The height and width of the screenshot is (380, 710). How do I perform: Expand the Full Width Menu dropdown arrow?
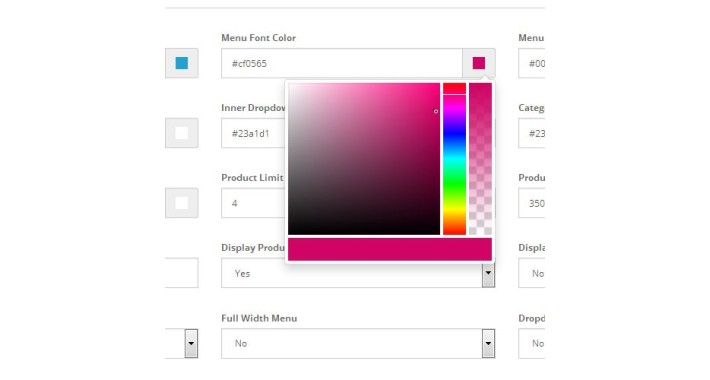(x=488, y=343)
